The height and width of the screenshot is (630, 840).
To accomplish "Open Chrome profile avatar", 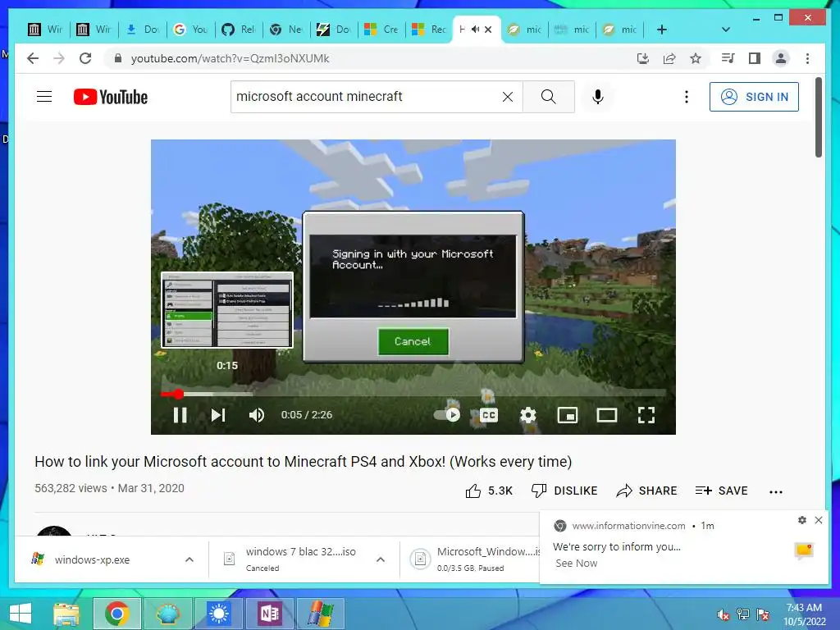I will pyautogui.click(x=781, y=58).
